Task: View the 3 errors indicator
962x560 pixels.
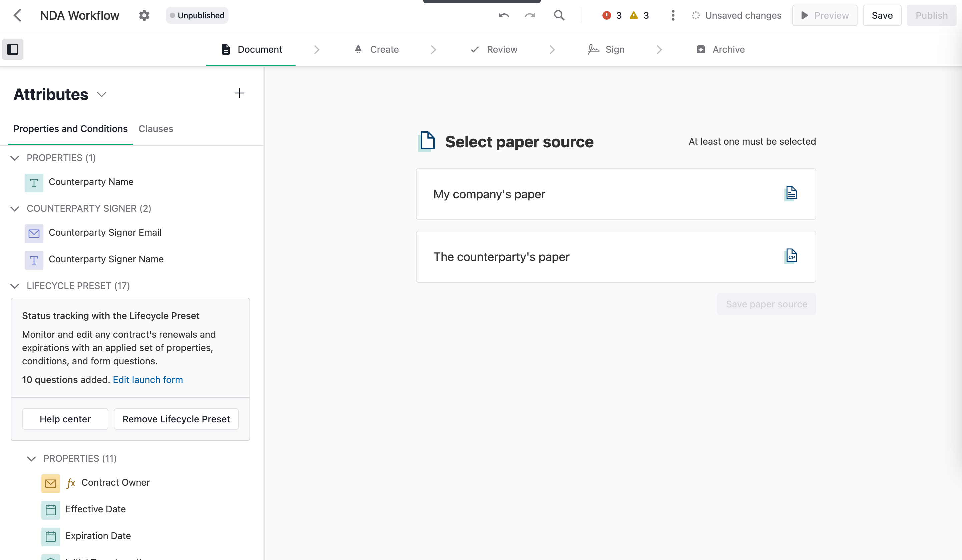Action: (611, 15)
